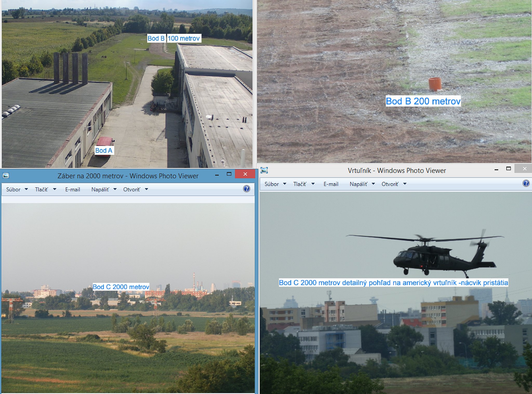532x394 pixels.
Task: Click the Záber na 2000 metrov title bar text
Action: 128,176
